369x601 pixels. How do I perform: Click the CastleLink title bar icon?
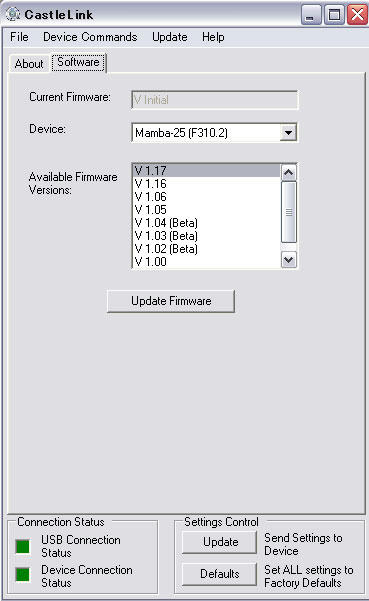point(13,14)
